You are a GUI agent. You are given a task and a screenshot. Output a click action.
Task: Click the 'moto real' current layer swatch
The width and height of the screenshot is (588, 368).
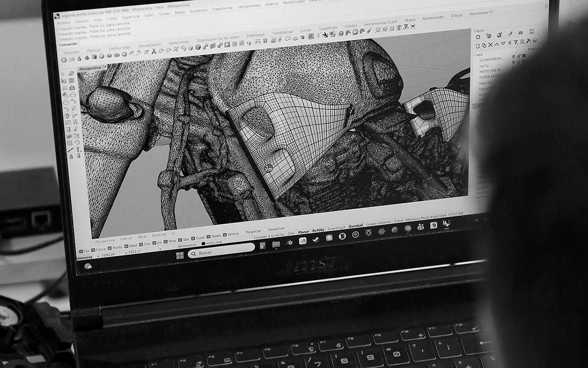203,243
